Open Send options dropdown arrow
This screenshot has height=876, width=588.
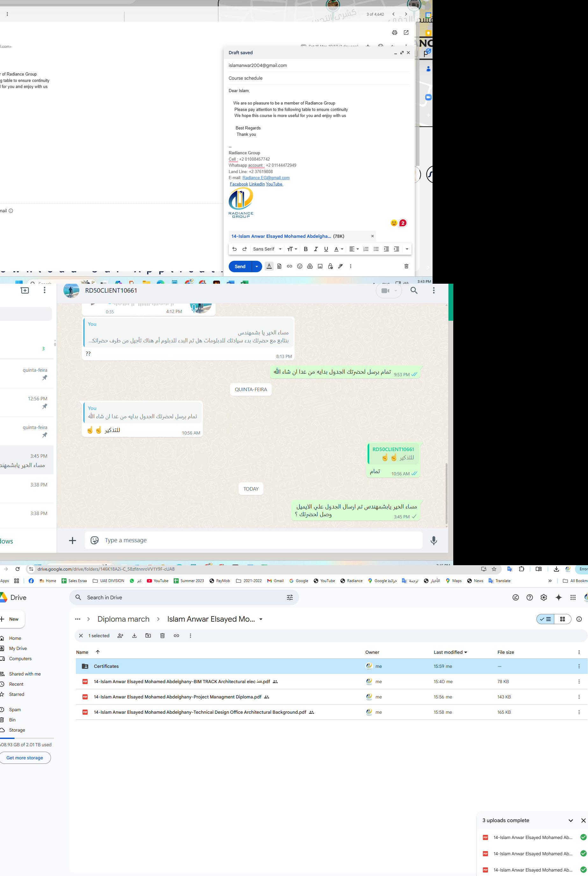pos(256,266)
